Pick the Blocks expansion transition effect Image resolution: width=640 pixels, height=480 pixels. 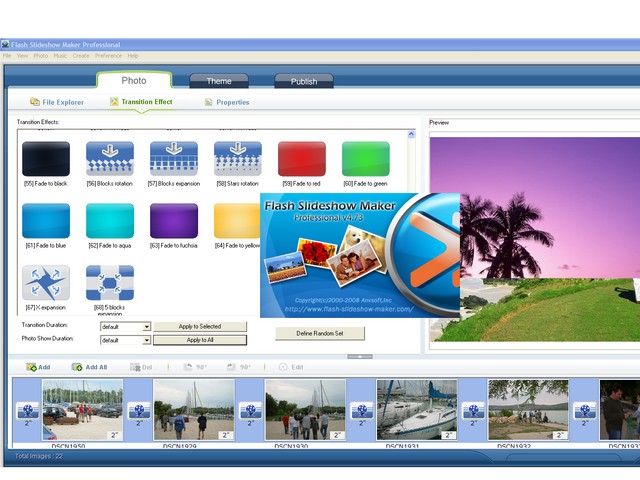(174, 159)
